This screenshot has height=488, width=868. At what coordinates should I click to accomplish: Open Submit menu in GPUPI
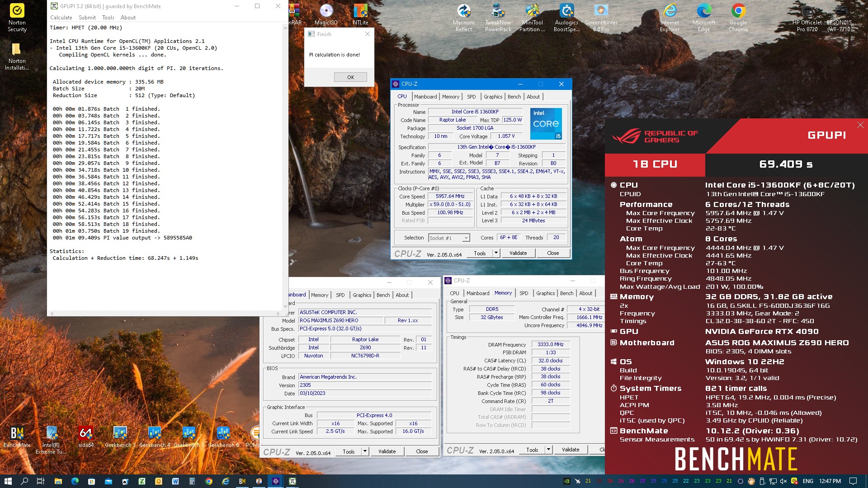point(87,18)
